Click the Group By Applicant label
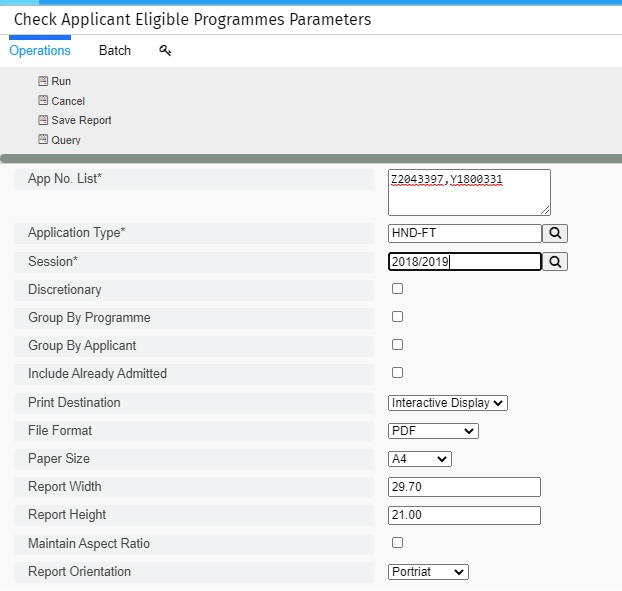This screenshot has width=622, height=591. pos(82,345)
